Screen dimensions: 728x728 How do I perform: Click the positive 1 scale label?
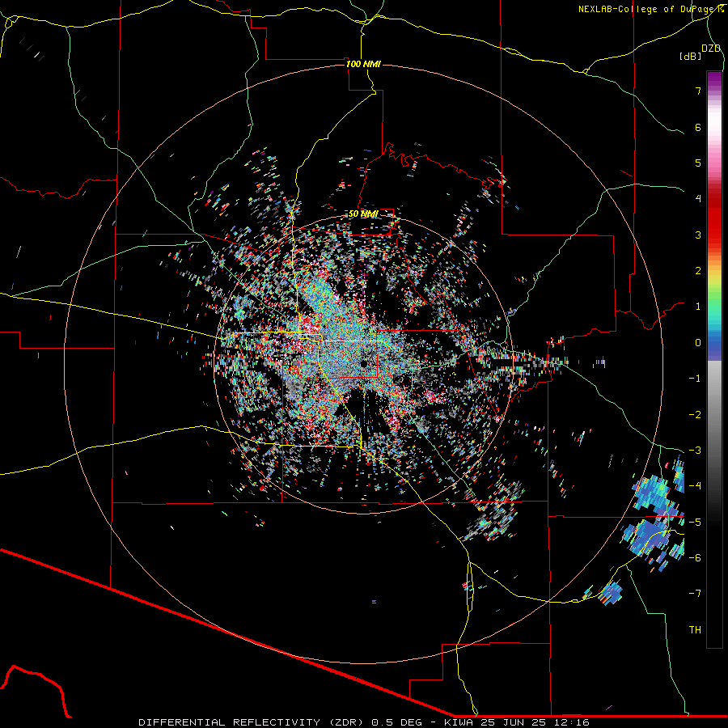(x=698, y=307)
